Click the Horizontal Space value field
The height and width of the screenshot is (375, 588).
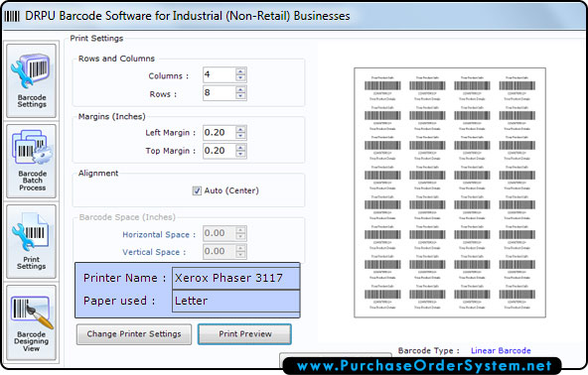tap(220, 233)
